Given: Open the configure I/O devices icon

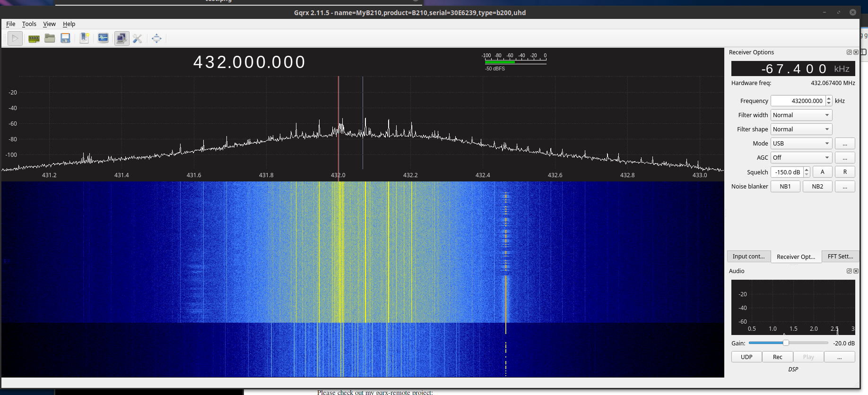Looking at the screenshot, I should pyautogui.click(x=34, y=38).
